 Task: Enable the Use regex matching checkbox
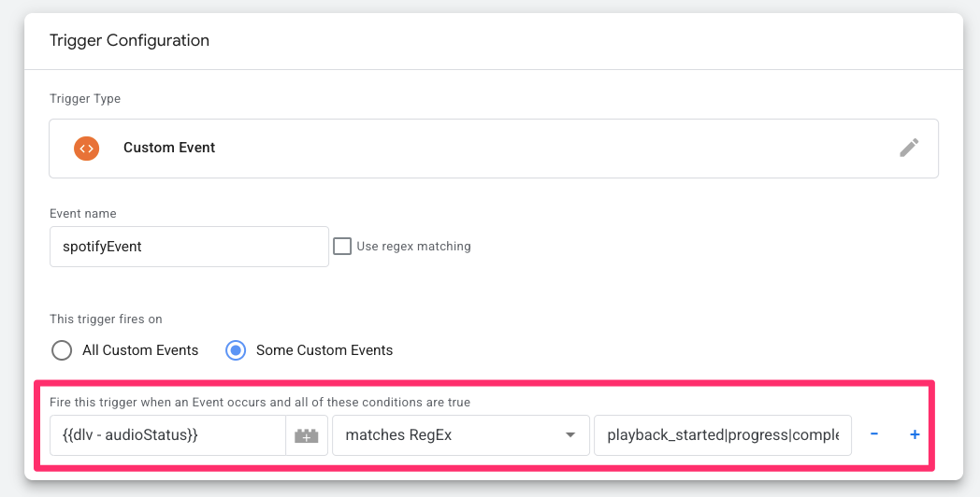pos(342,246)
